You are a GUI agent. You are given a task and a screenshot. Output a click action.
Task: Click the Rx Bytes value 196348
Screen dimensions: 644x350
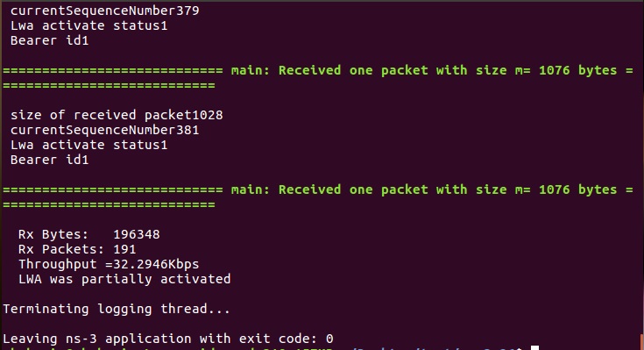137,234
